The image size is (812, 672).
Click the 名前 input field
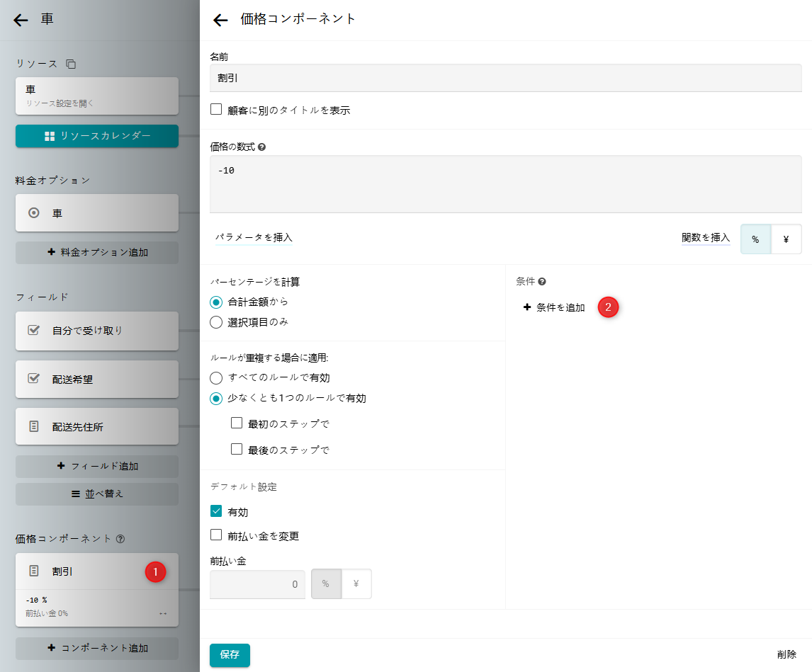(505, 78)
